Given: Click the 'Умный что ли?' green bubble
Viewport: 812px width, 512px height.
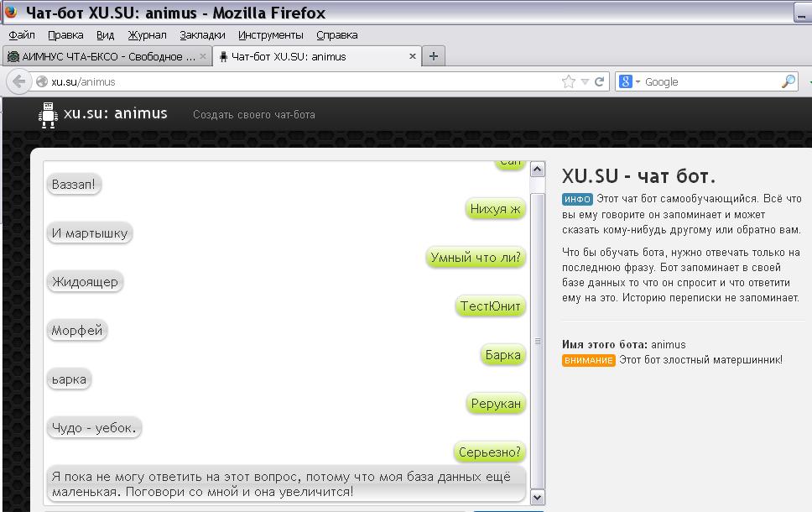Looking at the screenshot, I should (476, 258).
